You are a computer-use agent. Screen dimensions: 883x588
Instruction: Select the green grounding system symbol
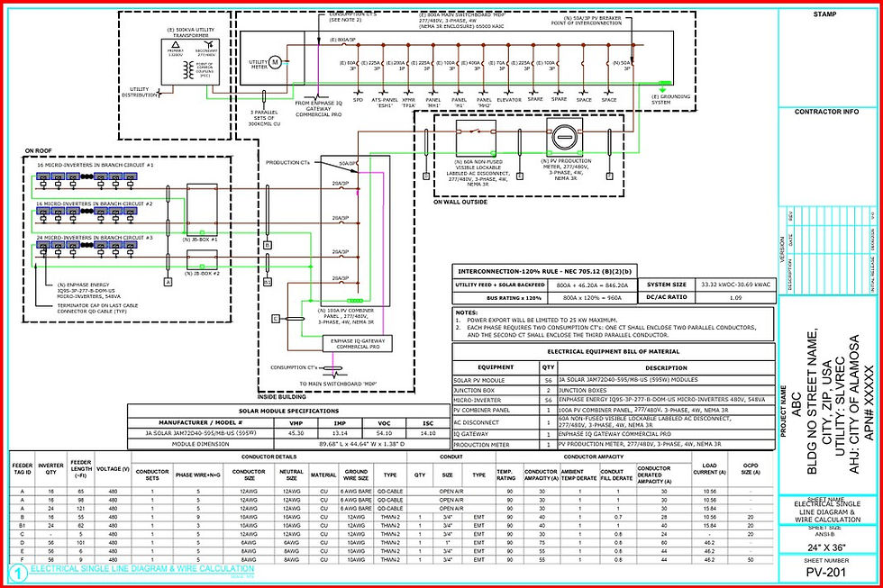pyautogui.click(x=663, y=86)
